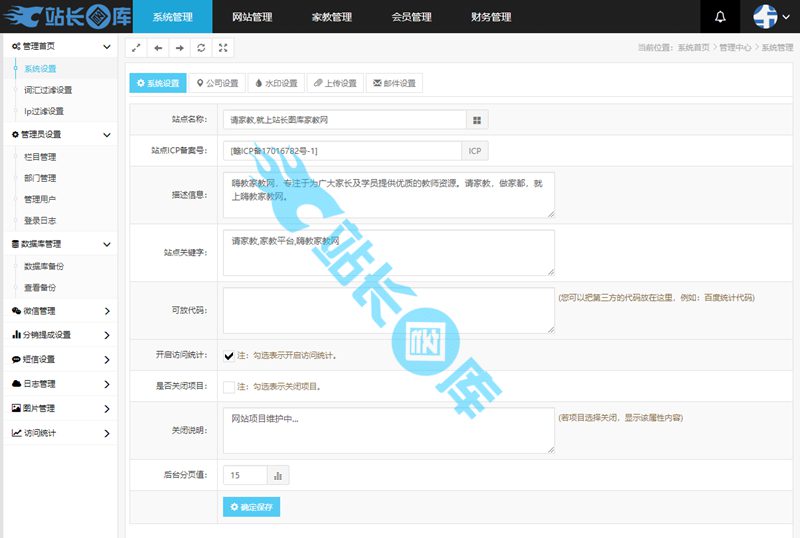Open the user avatar at top right
Screen dimensions: 800x538
click(767, 17)
